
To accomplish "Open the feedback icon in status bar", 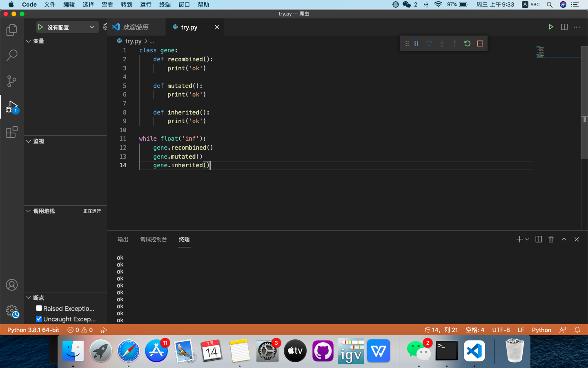I will pyautogui.click(x=563, y=330).
